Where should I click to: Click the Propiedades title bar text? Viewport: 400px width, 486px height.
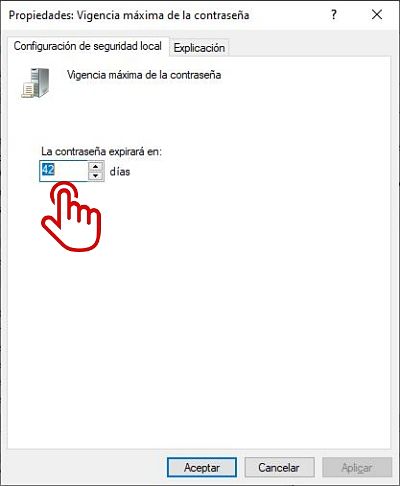tap(129, 15)
